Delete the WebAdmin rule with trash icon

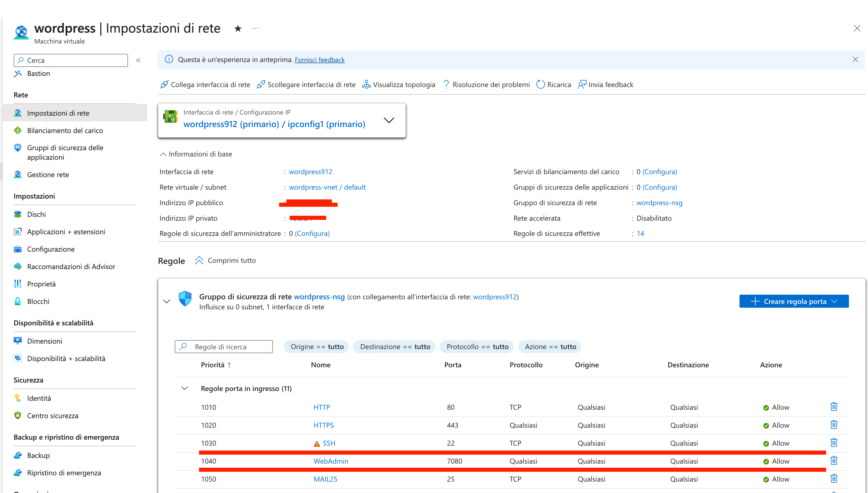[x=834, y=461]
